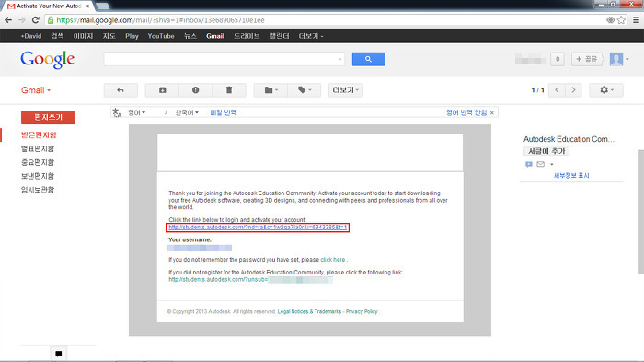Click the browser address bar URL
The width and height of the screenshot is (644, 362).
tap(161, 20)
